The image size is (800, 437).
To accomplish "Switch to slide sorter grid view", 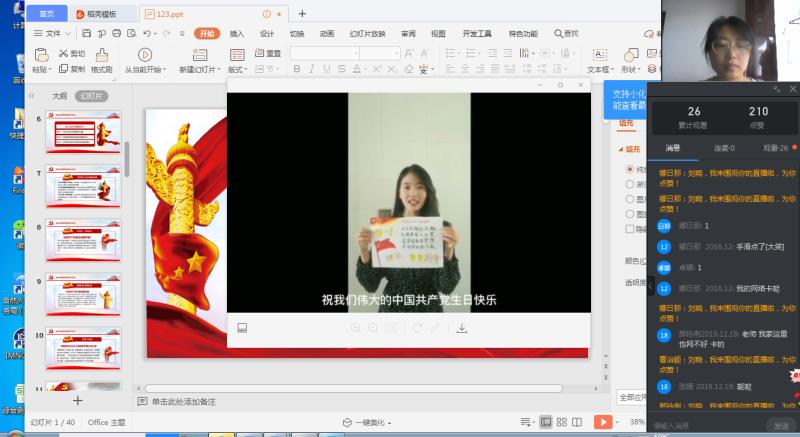I will tap(561, 422).
